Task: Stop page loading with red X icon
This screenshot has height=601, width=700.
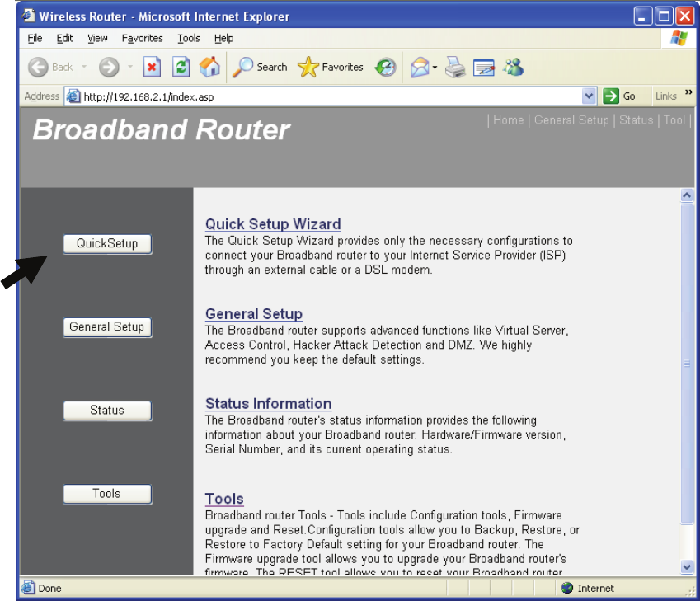Action: point(153,68)
